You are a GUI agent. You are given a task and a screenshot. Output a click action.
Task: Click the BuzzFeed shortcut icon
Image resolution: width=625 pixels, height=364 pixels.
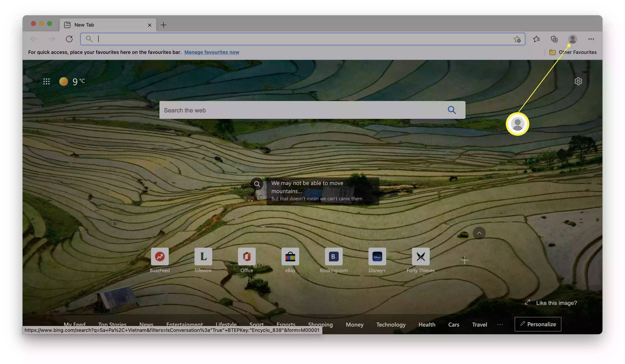coord(159,256)
